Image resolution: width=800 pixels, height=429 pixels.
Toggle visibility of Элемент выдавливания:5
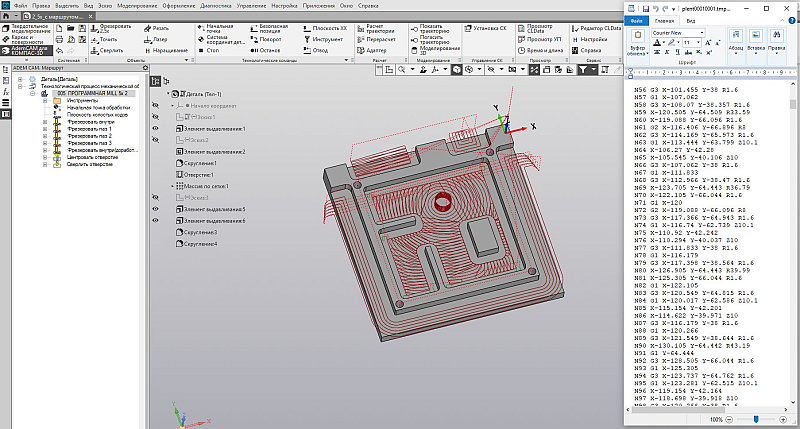[156, 209]
